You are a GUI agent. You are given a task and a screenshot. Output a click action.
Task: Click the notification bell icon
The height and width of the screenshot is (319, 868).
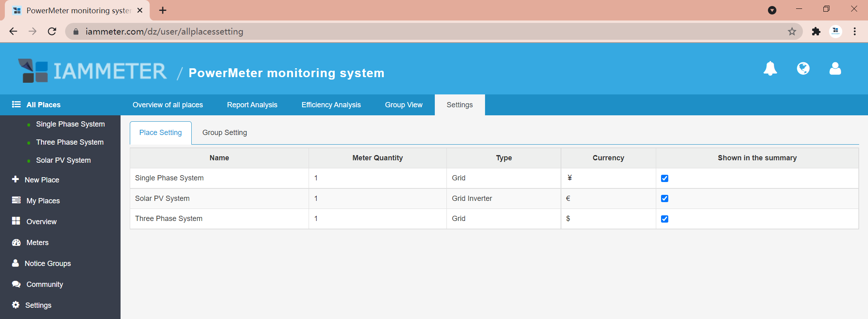pyautogui.click(x=770, y=69)
